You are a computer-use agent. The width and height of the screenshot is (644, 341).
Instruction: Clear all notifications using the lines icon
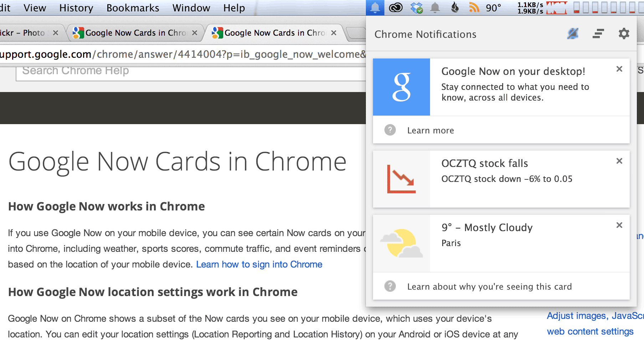pyautogui.click(x=598, y=34)
